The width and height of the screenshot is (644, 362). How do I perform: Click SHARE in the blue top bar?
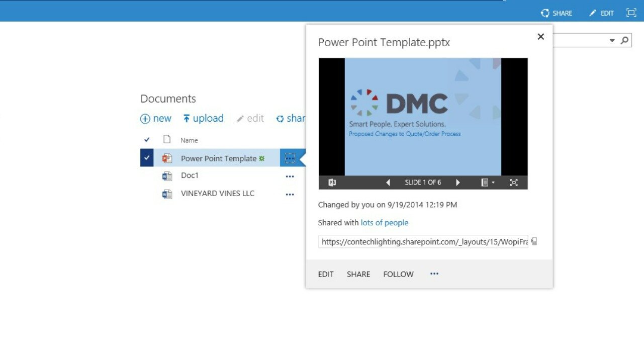[x=556, y=13]
